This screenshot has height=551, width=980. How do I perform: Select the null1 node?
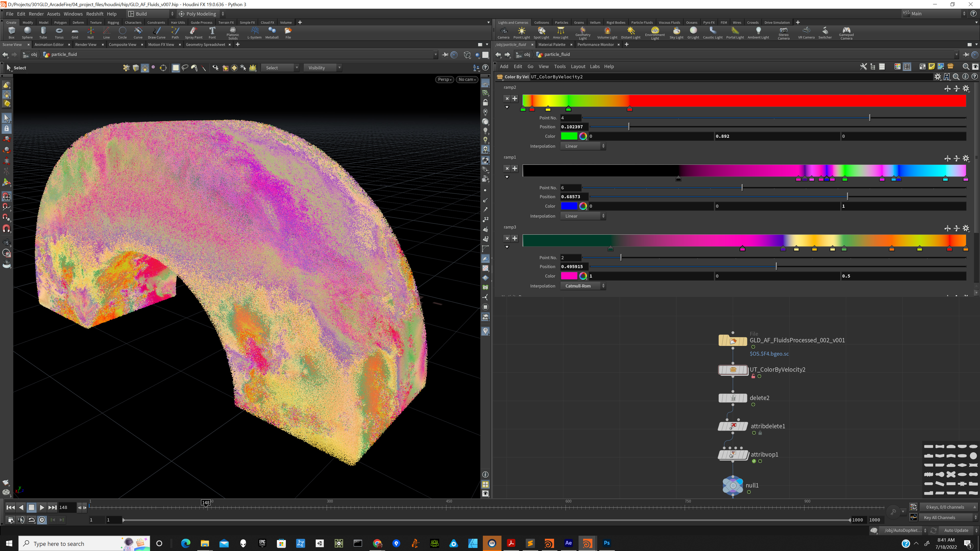click(733, 485)
